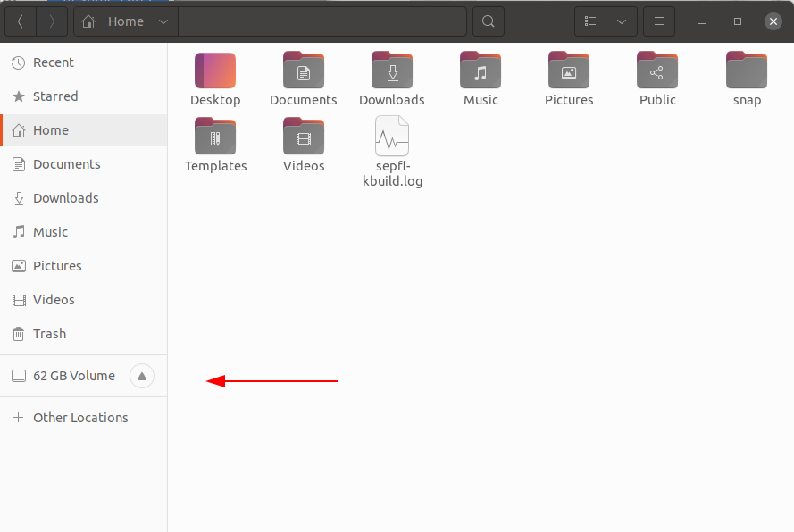Select the sepfl-kbuild.log file
This screenshot has width=794, height=532.
click(392, 137)
